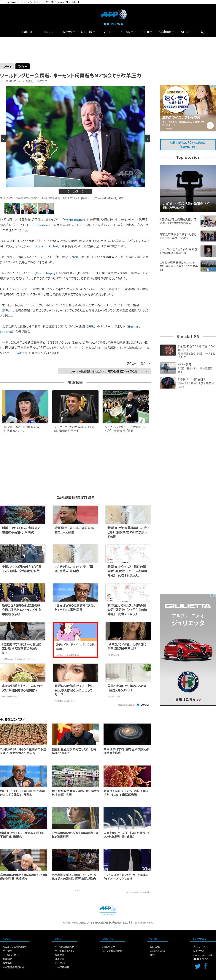Open the Twitter icon in the footer
This screenshot has height=980, width=216.
197,966
